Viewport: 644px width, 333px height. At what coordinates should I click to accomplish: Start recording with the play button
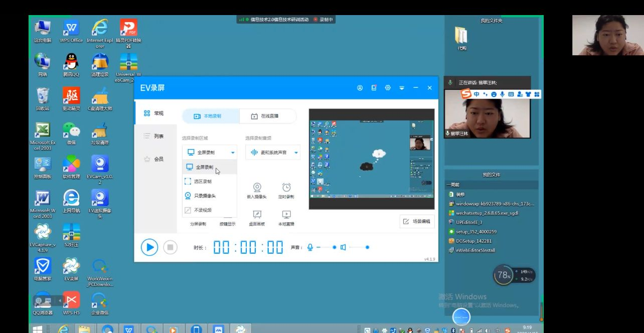click(x=149, y=247)
